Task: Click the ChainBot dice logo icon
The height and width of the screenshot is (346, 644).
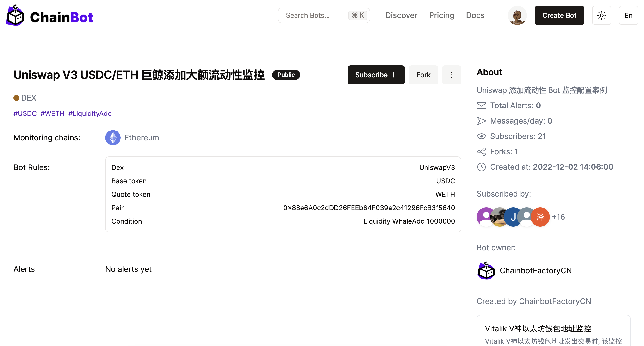Action: [x=15, y=16]
